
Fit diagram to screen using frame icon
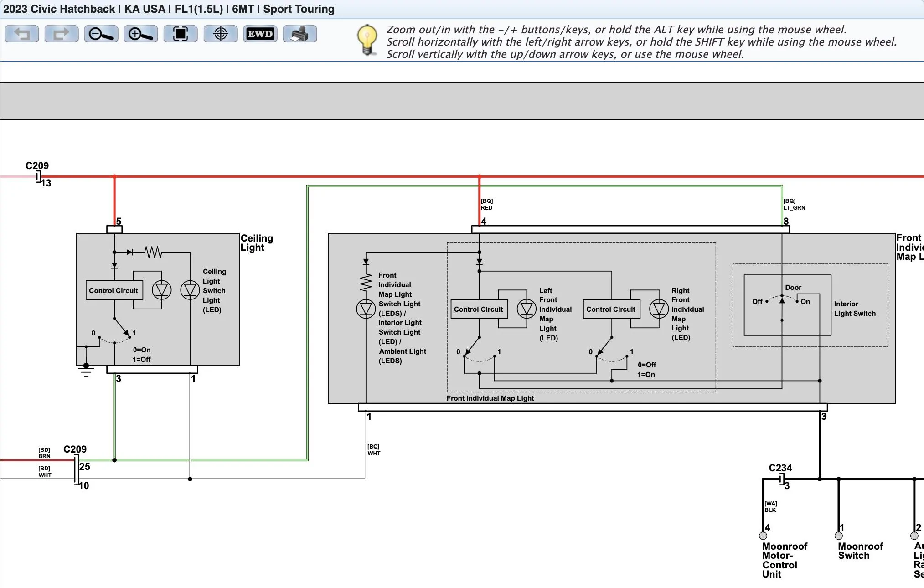180,34
